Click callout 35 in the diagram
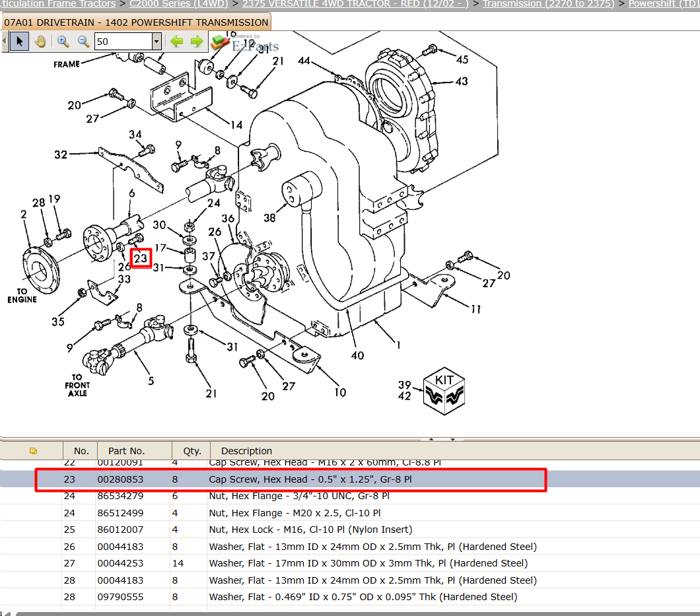700x616 pixels. (x=58, y=322)
